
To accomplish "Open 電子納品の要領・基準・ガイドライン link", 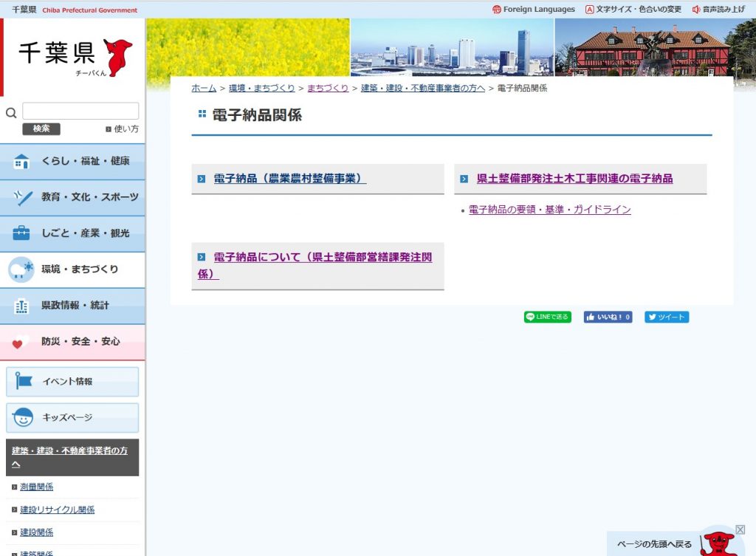I will (549, 210).
